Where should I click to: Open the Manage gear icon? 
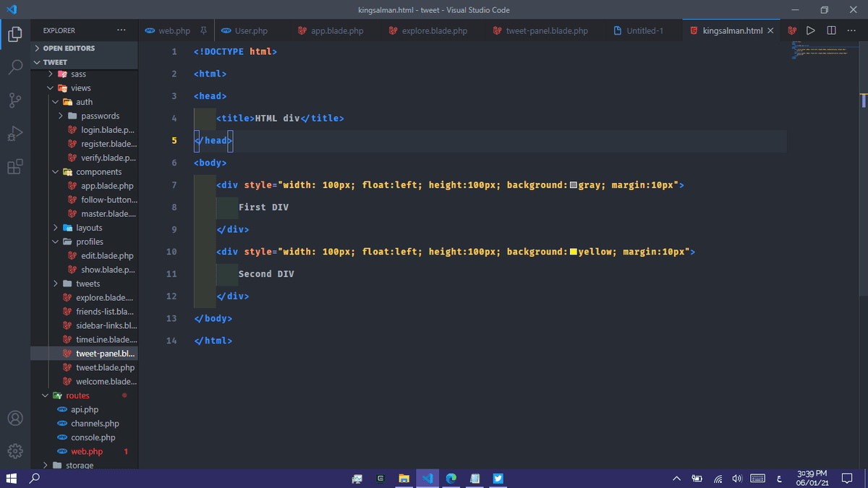pos(15,451)
